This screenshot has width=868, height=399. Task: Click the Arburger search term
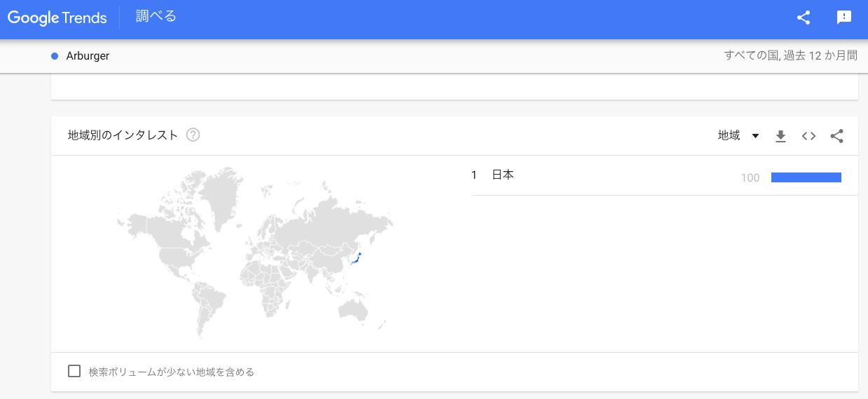(x=88, y=56)
